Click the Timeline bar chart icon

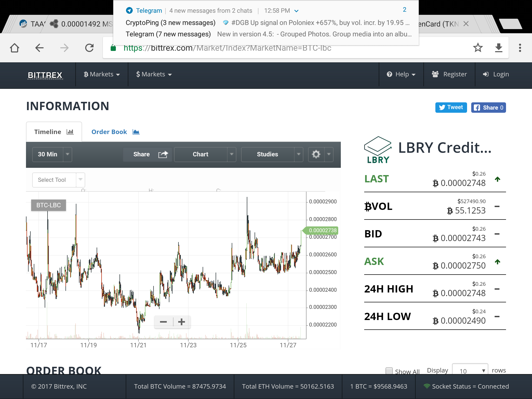coord(70,132)
